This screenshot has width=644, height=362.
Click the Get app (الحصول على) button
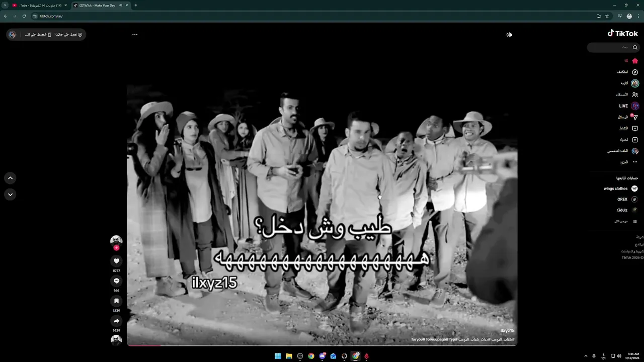point(38,35)
